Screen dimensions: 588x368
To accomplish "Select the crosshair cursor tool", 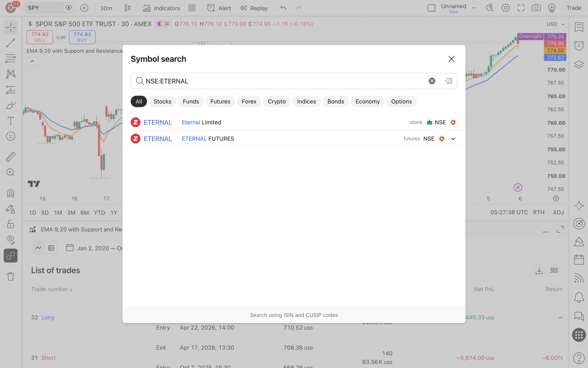I will click(11, 28).
